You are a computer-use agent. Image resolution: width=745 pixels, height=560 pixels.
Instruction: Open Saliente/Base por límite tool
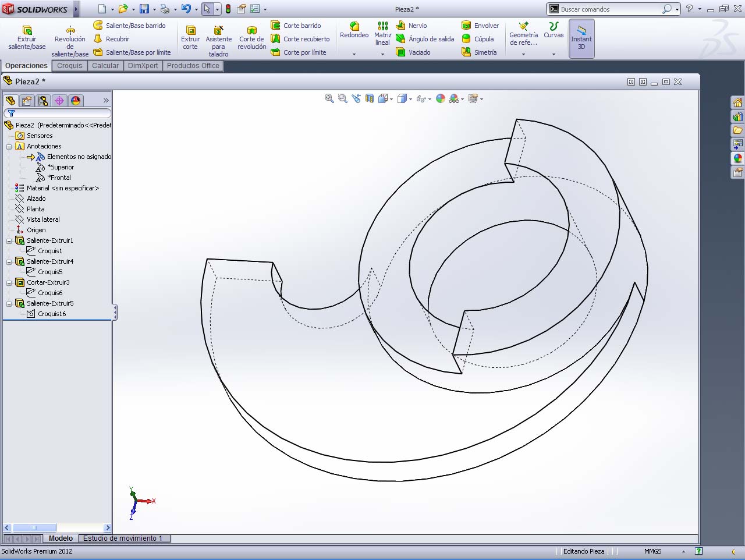[133, 52]
